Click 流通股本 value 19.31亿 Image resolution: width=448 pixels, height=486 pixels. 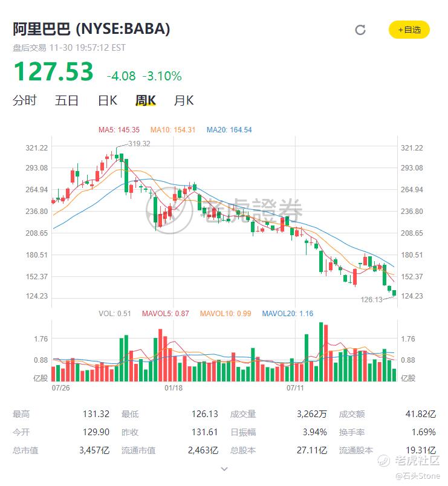421,450
